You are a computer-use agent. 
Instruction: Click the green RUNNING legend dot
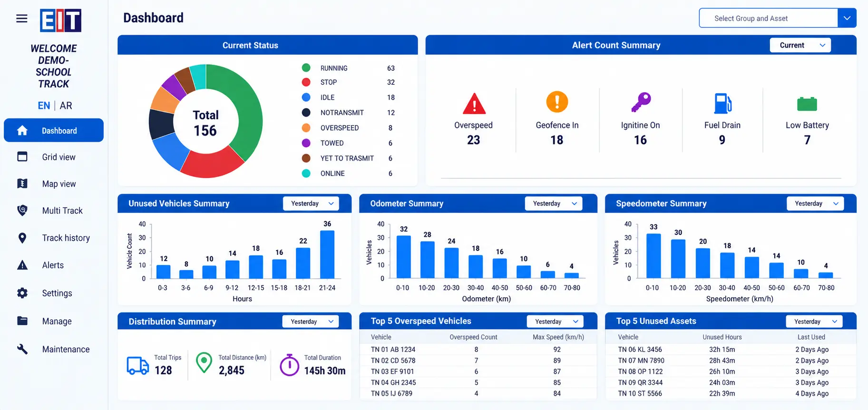[306, 68]
